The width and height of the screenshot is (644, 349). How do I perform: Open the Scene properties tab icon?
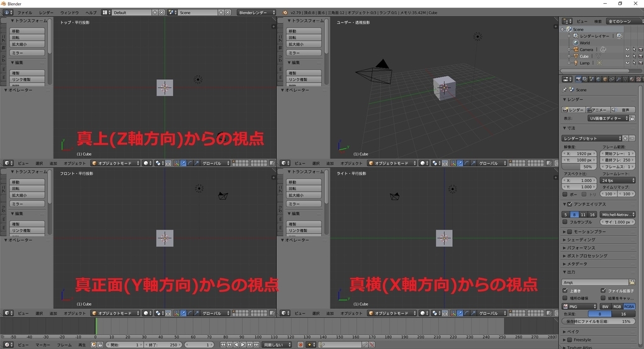[592, 79]
